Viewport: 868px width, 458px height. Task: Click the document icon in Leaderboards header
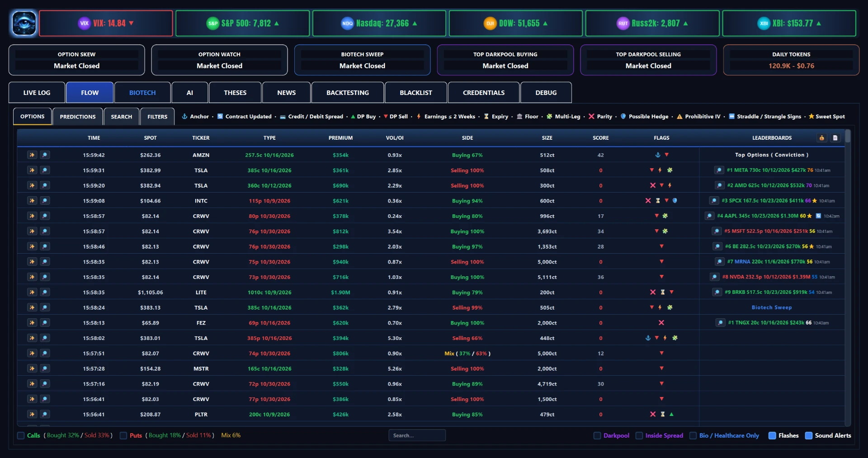pyautogui.click(x=835, y=138)
